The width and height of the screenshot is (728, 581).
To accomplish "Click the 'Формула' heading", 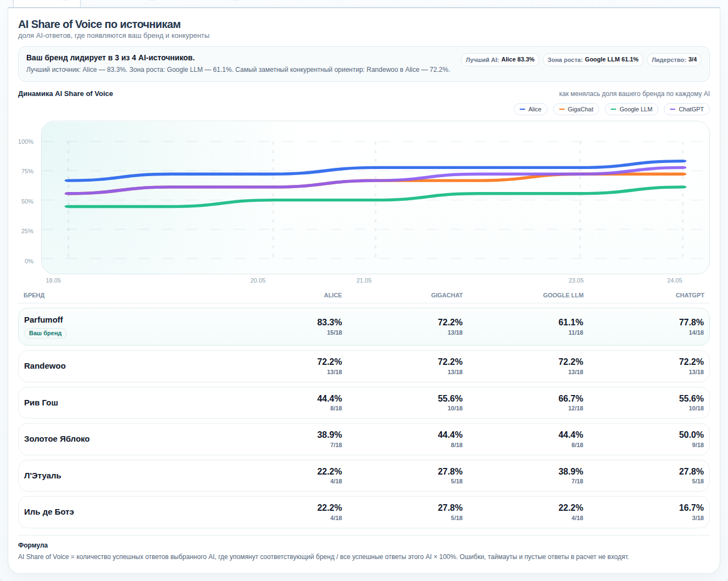I will point(33,545).
